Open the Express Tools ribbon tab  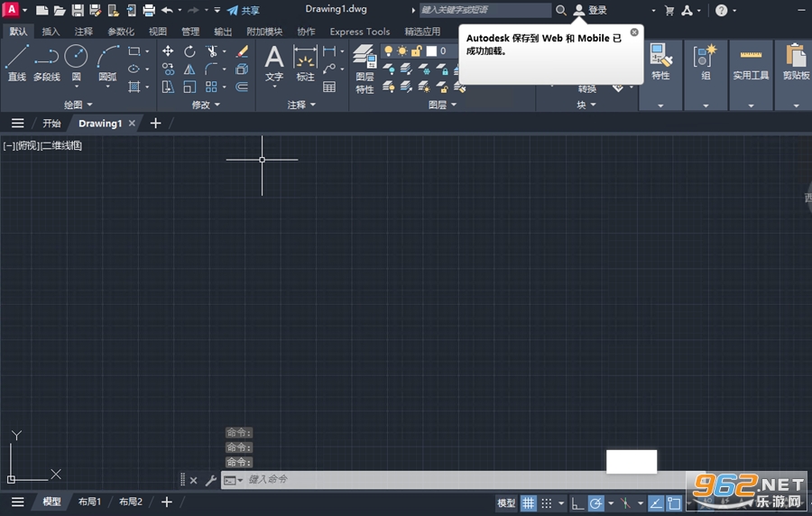click(359, 32)
